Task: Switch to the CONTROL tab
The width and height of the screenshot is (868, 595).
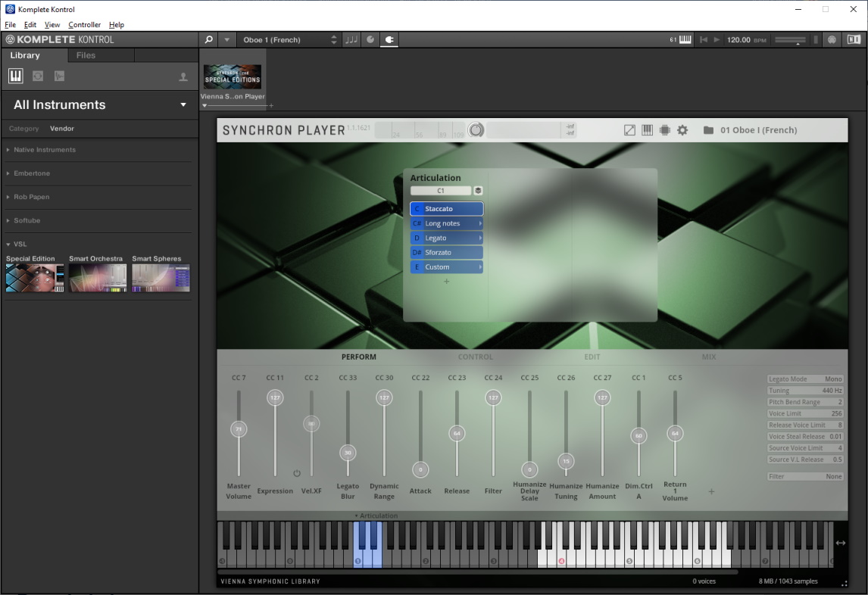Action: [476, 357]
